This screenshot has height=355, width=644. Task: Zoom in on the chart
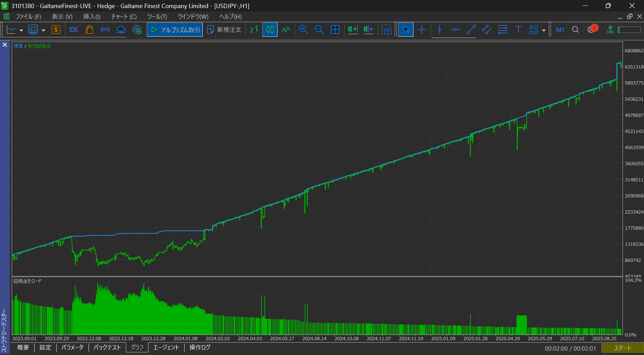click(303, 30)
